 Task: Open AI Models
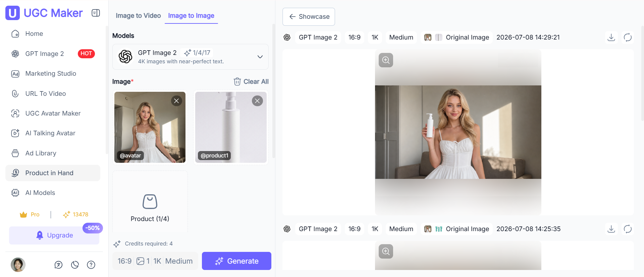click(53, 193)
